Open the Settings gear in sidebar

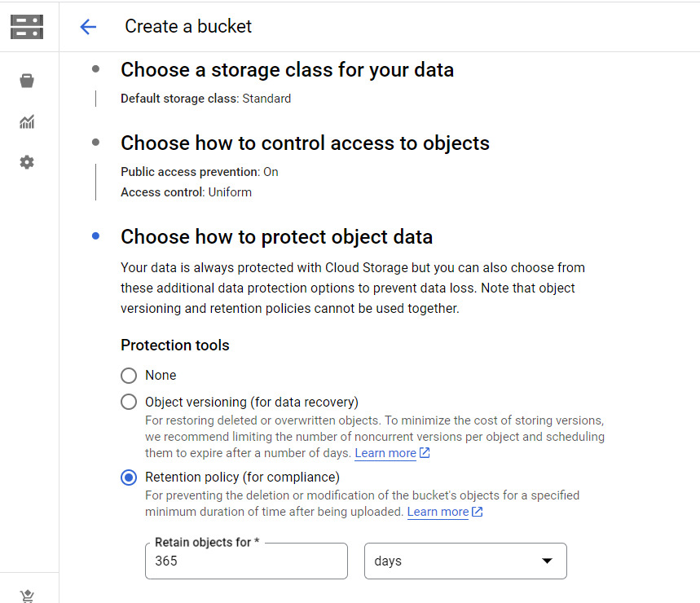click(27, 162)
